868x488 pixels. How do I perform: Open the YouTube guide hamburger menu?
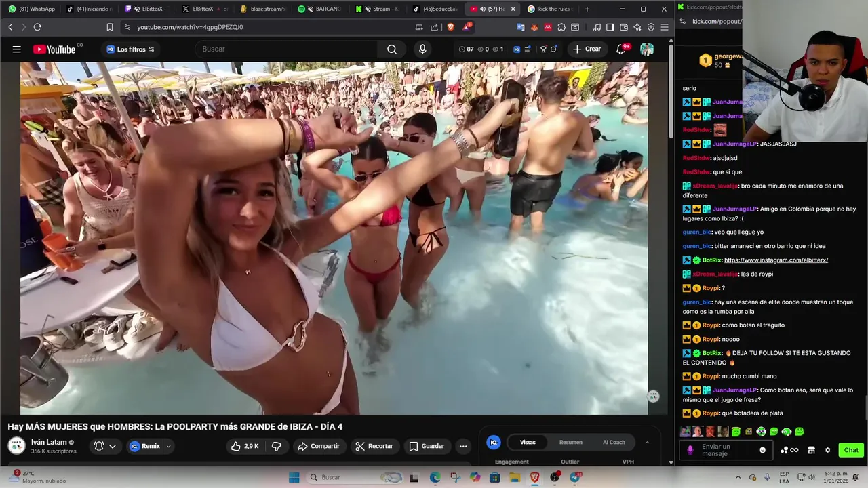click(16, 49)
